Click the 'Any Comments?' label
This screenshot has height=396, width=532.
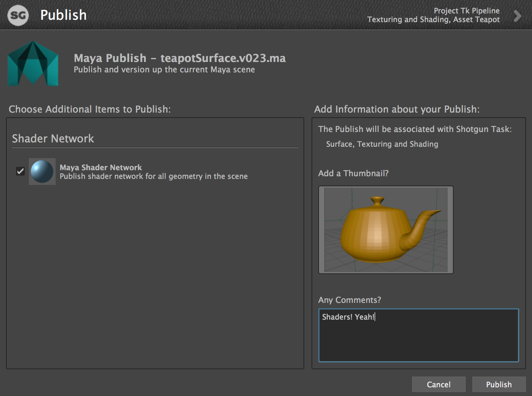click(x=349, y=300)
